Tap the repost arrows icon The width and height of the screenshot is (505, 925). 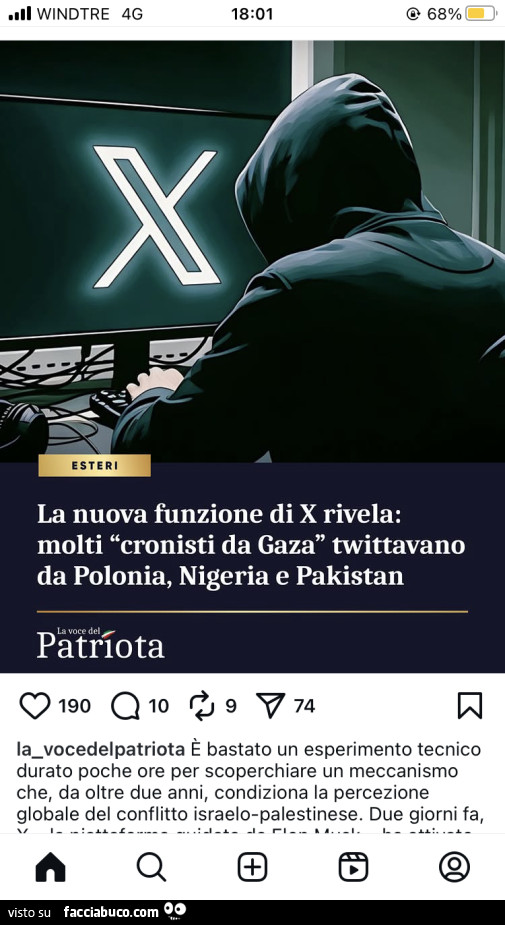coord(202,706)
